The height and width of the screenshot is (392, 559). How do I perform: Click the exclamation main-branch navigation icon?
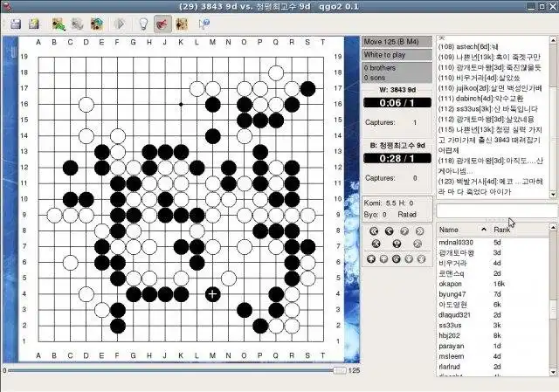pos(397,244)
